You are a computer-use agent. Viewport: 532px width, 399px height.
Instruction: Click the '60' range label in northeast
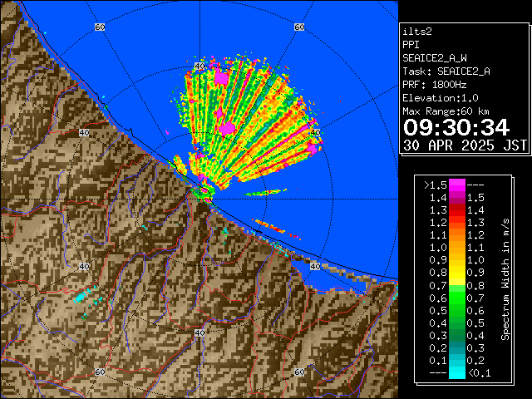pos(299,27)
